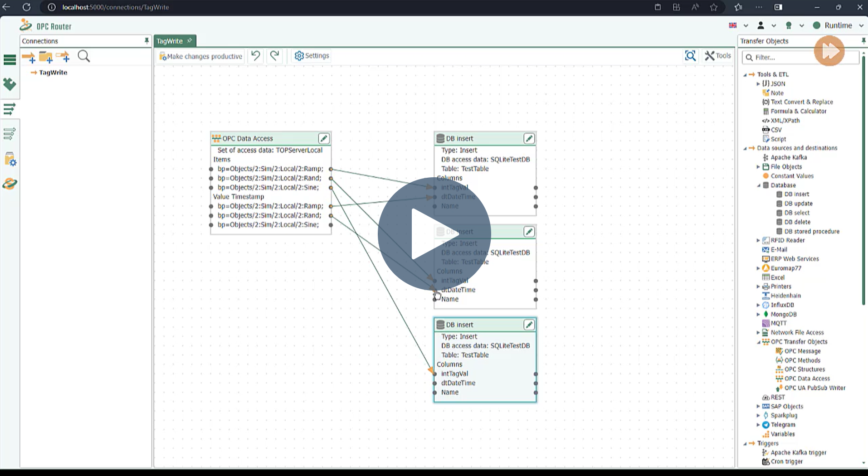Open the Settings button
The width and height of the screenshot is (868, 476).
click(312, 56)
